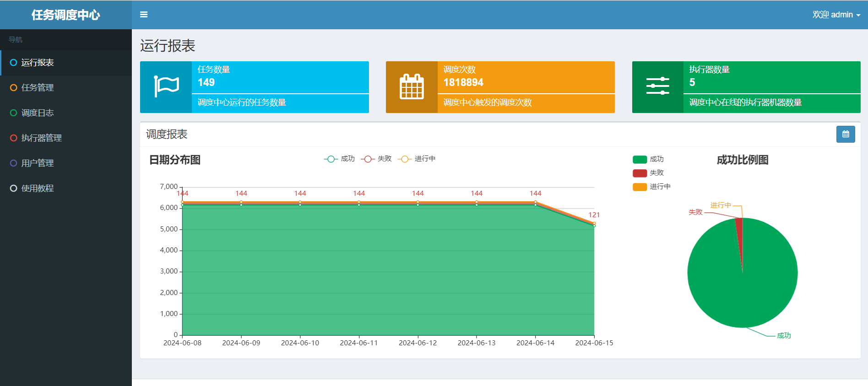Click the red circle icon beside 执行器管理
Image resolution: width=868 pixels, height=386 pixels.
coord(14,138)
